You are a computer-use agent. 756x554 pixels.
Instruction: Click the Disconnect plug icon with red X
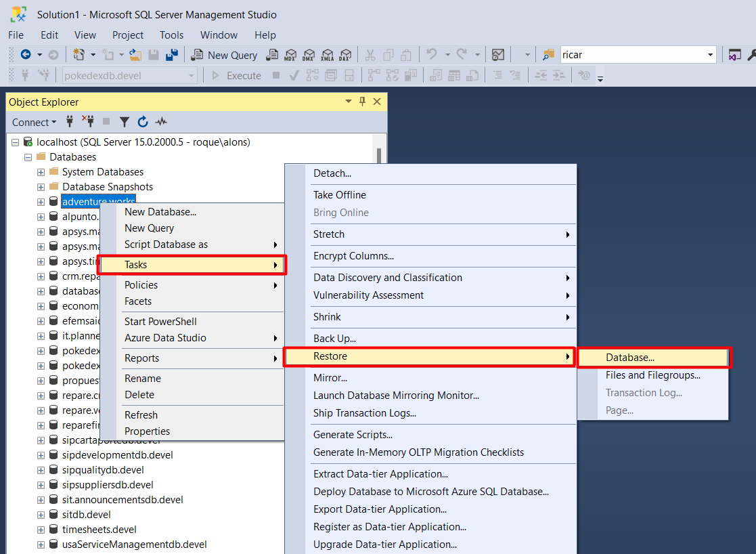click(x=88, y=122)
